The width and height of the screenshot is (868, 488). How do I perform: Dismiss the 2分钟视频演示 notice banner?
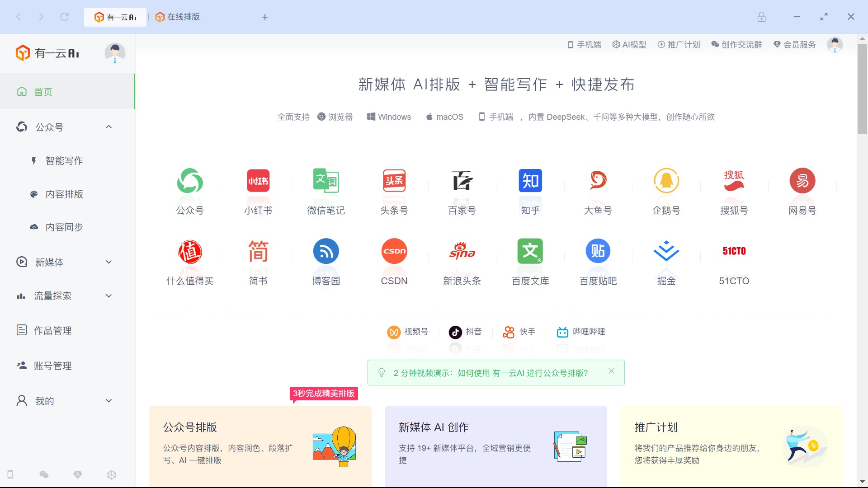[611, 371]
